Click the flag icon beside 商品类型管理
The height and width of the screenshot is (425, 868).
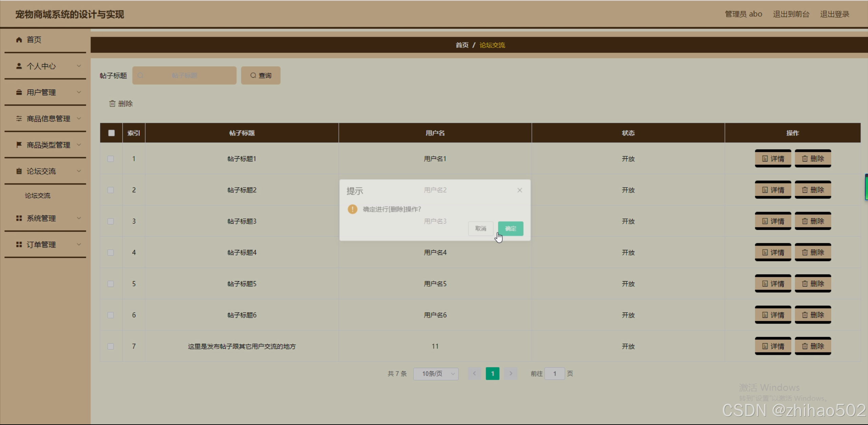[x=19, y=145]
